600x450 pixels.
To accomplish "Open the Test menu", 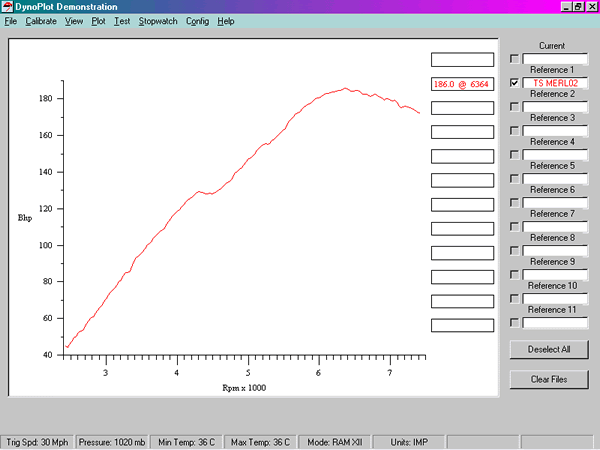I will pyautogui.click(x=122, y=21).
